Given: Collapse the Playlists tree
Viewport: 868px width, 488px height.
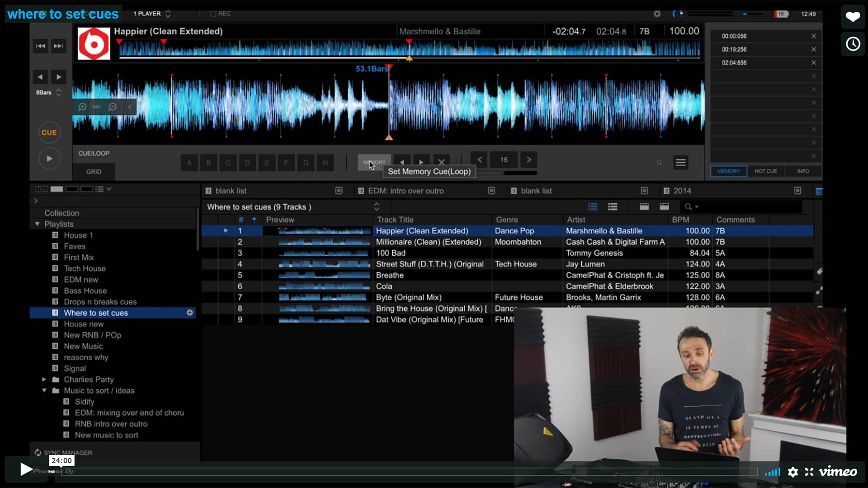Looking at the screenshot, I should [38, 224].
